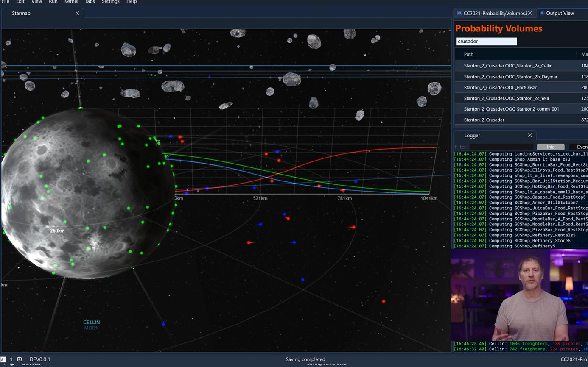Viewport: 588px width, 367px height.
Task: Select row Stanton_2_Crusader.OOC_Stanton2_comm_001
Action: [x=521, y=109]
